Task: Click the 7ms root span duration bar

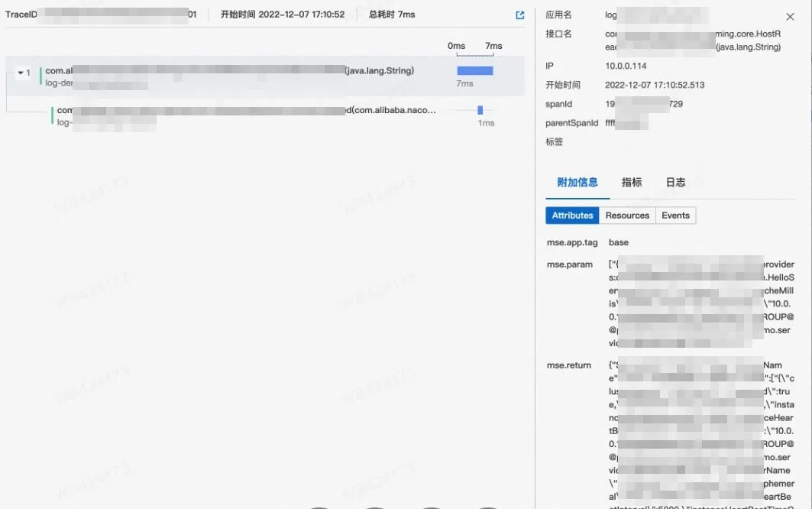Action: click(x=475, y=71)
